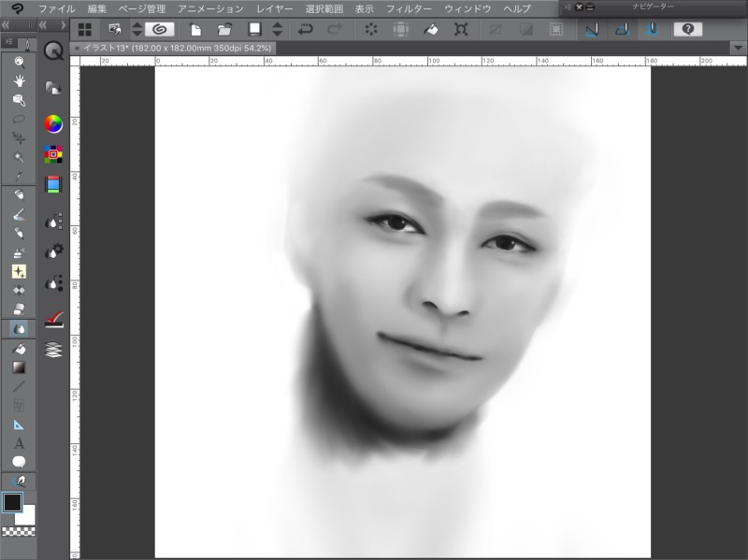Select the Pencil marker tool
The image size is (748, 560).
tap(19, 233)
